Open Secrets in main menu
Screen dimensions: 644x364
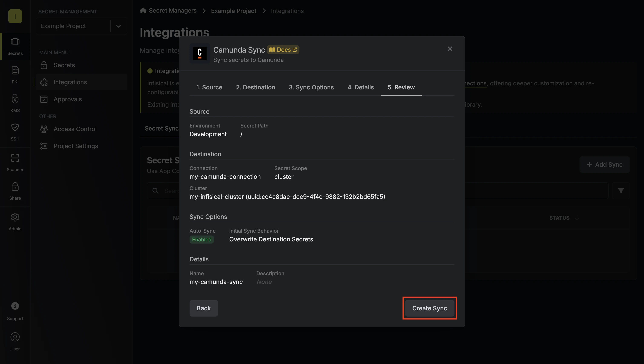pos(82,65)
